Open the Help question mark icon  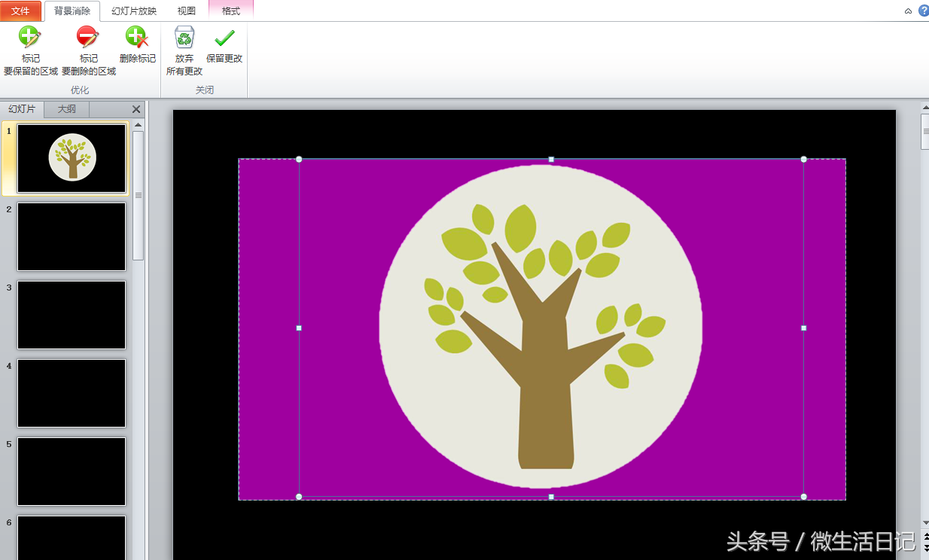pos(924,11)
